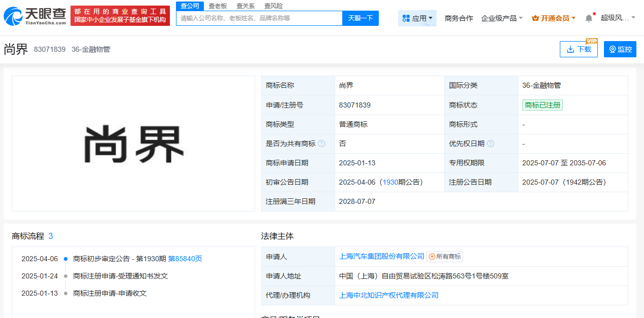Switch to the 查老板 tab
Image resolution: width=644 pixels, height=318 pixels.
pyautogui.click(x=219, y=6)
